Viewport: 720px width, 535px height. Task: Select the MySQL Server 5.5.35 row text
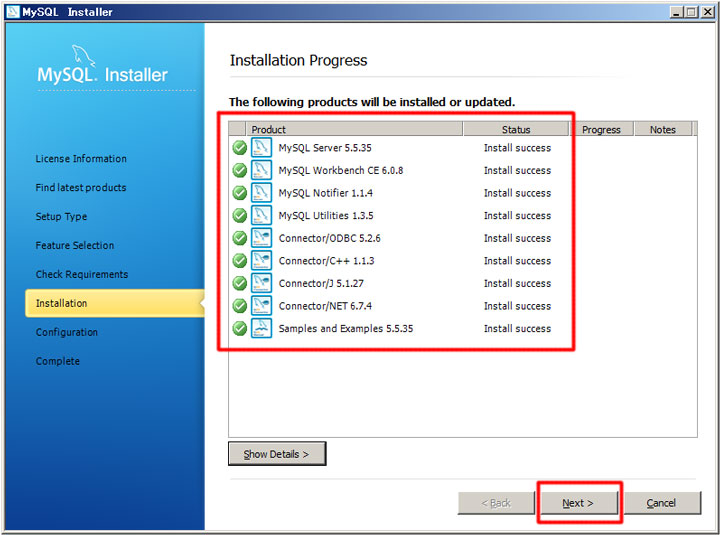pyautogui.click(x=325, y=148)
